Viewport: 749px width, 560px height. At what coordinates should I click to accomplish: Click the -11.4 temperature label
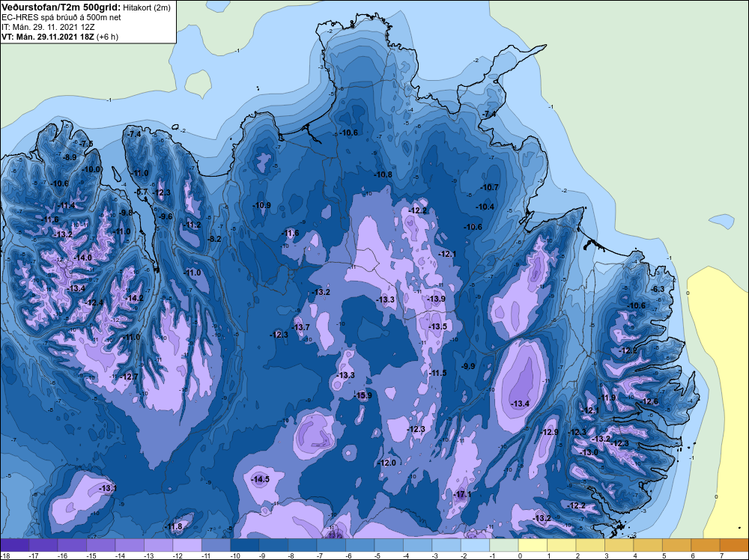coord(67,205)
